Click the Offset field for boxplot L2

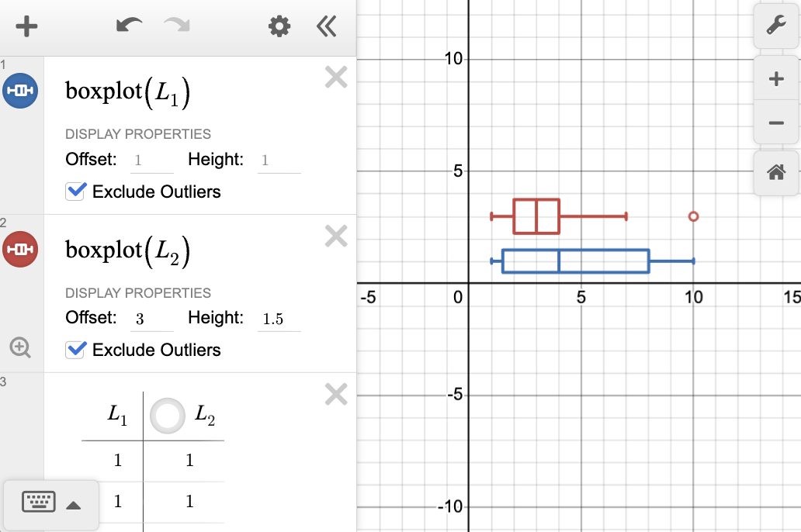pyautogui.click(x=152, y=319)
